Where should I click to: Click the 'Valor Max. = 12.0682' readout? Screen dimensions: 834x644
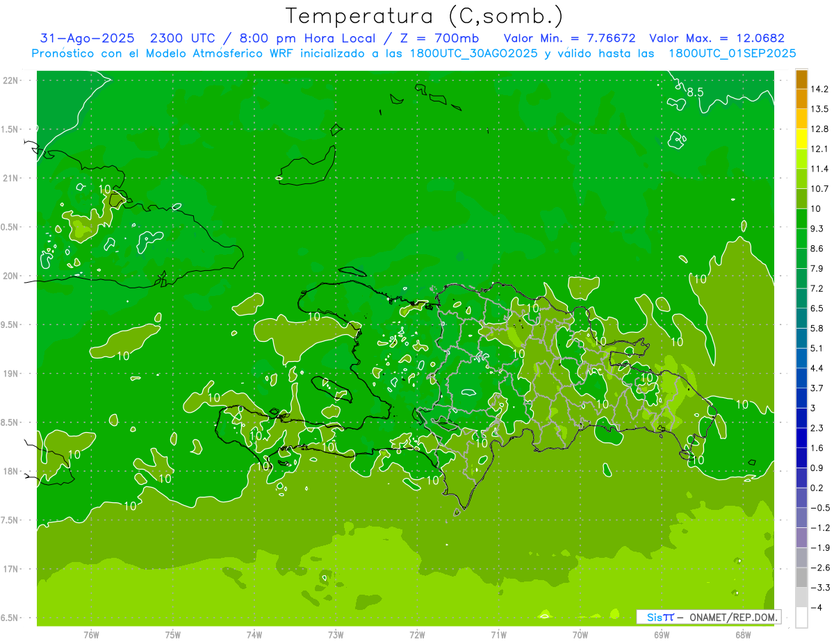click(x=717, y=38)
